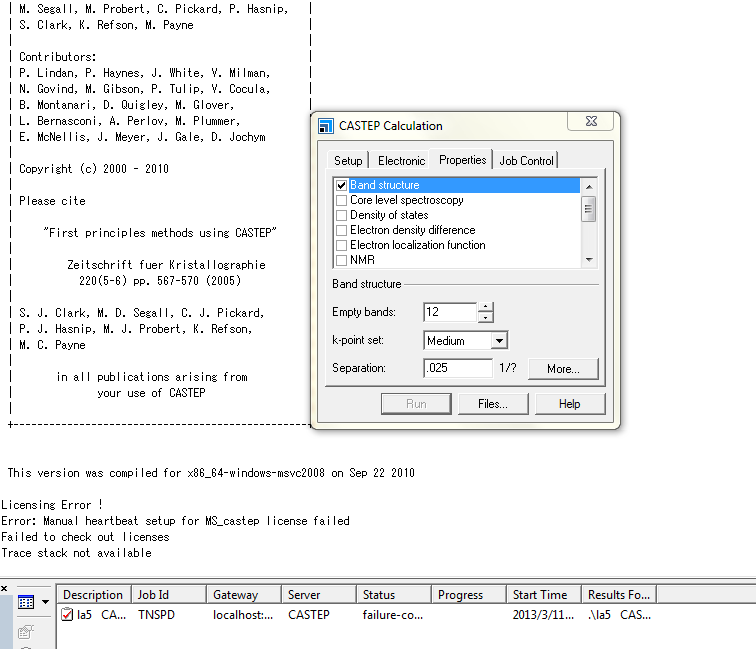Viewport: 756px width, 649px height.
Task: Select the job status checkmark icon for la5
Action: pyautogui.click(x=67, y=615)
